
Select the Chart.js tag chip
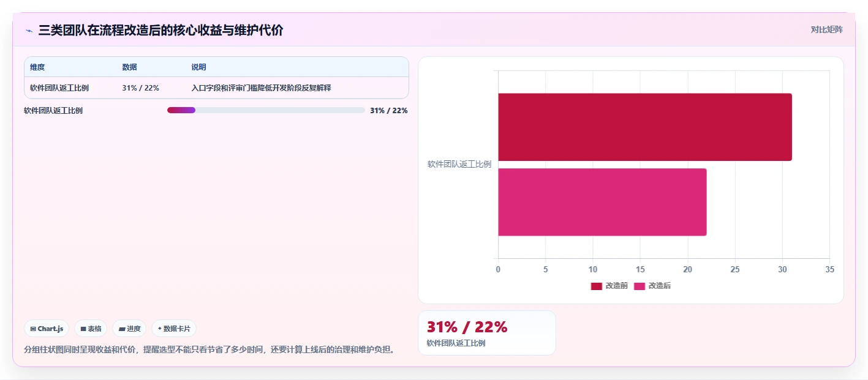click(x=47, y=329)
